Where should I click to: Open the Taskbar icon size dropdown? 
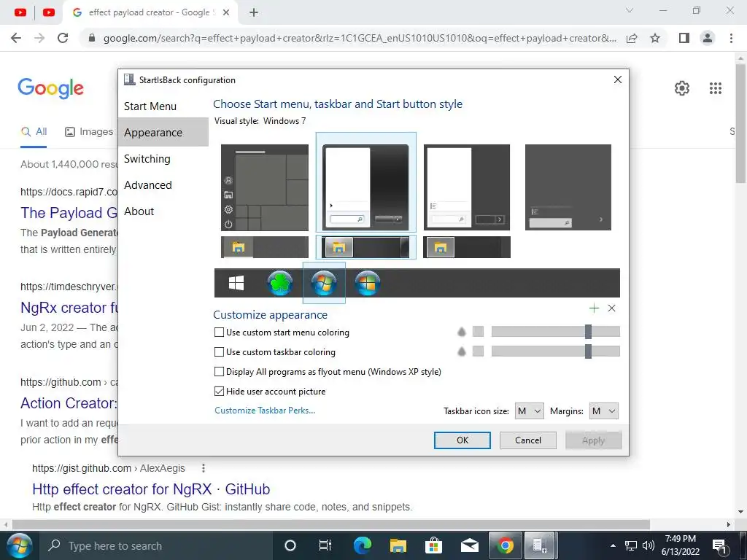pyautogui.click(x=530, y=411)
